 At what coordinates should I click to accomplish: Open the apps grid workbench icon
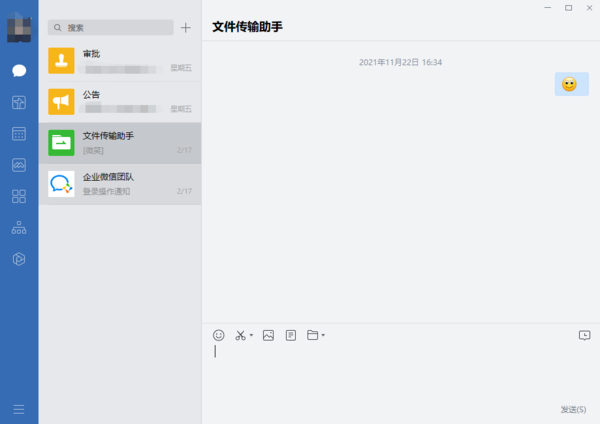(18, 196)
